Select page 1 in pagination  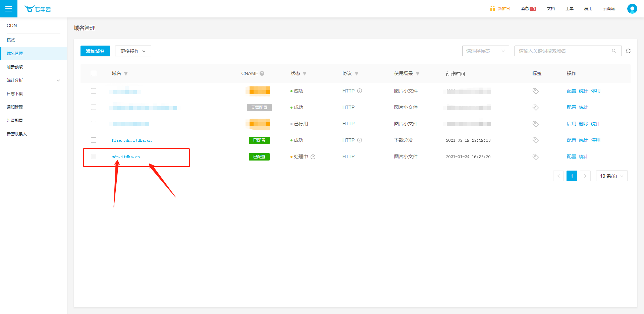572,176
